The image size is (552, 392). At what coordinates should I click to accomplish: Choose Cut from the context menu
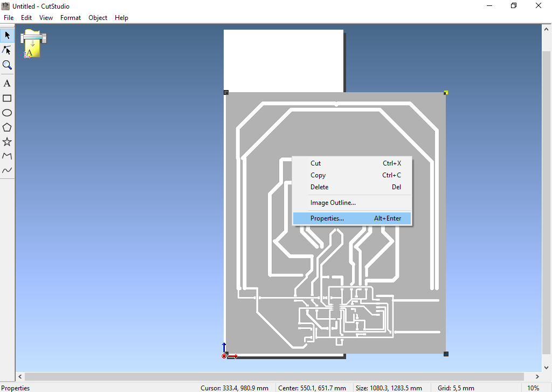(352, 163)
